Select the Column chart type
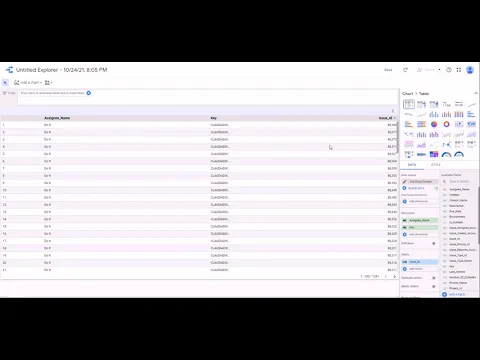 coord(434,114)
